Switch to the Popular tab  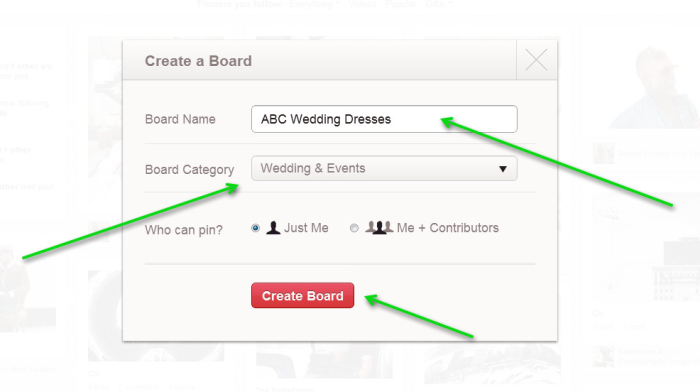(400, 4)
